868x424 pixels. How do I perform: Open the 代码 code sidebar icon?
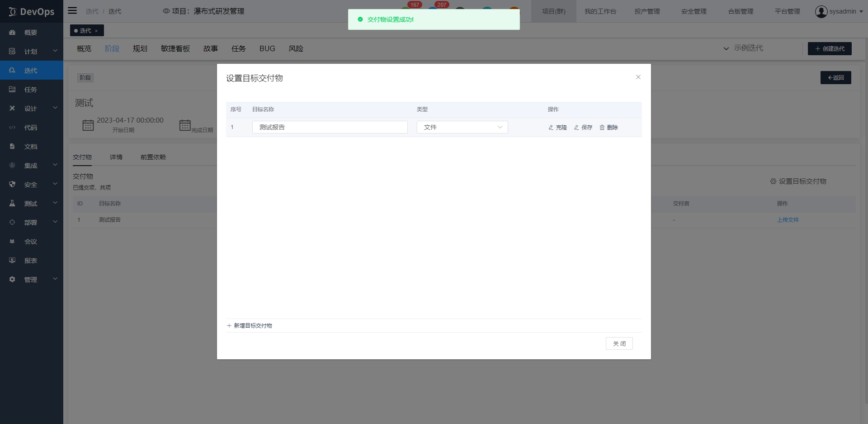tap(12, 128)
